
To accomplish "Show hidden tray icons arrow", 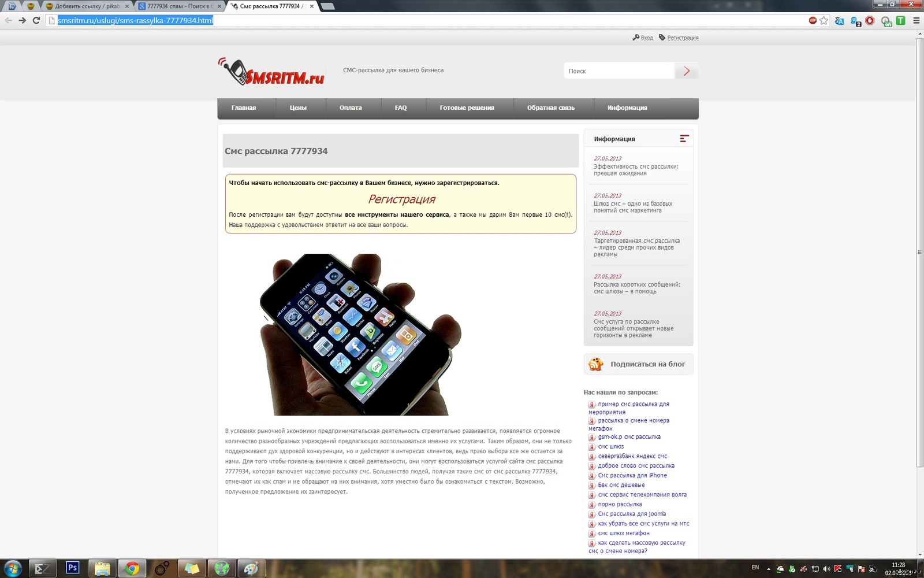I will coord(769,569).
